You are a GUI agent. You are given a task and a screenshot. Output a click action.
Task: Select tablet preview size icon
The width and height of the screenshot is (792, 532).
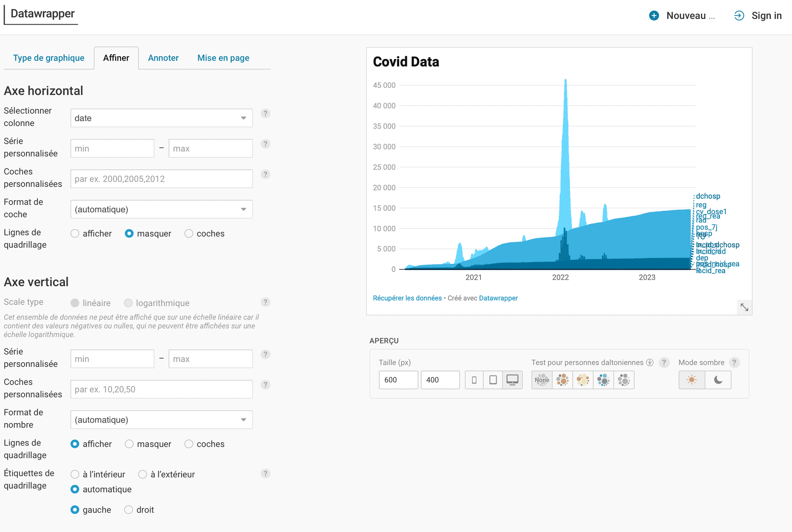pos(493,380)
